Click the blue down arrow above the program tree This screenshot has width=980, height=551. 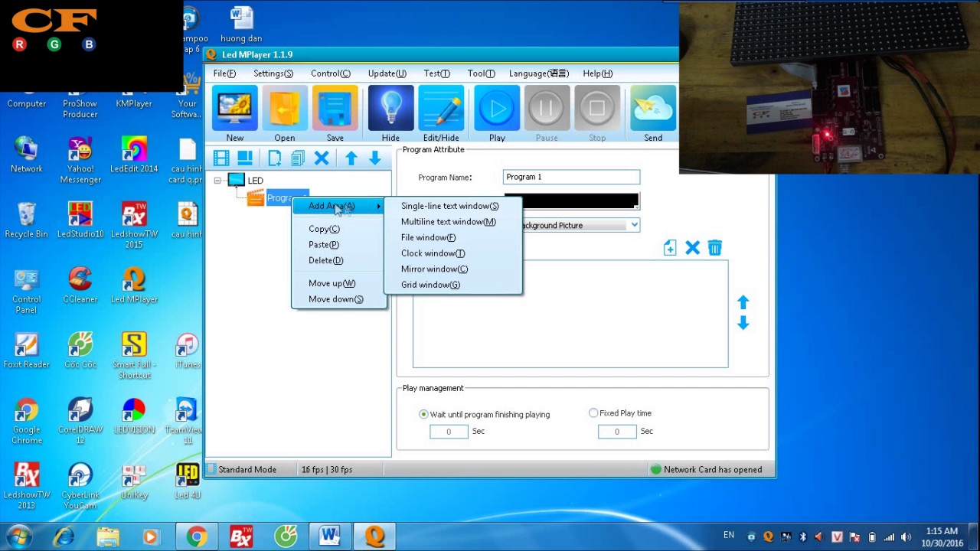click(x=374, y=158)
